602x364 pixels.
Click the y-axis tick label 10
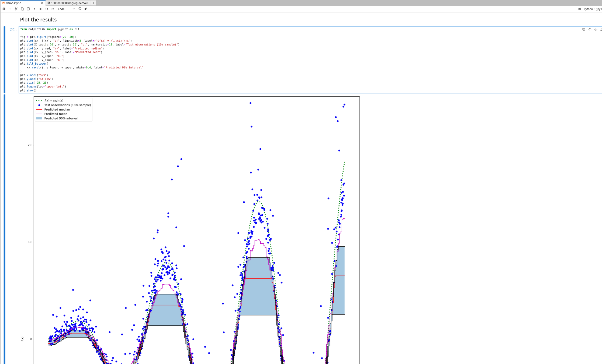30,242
